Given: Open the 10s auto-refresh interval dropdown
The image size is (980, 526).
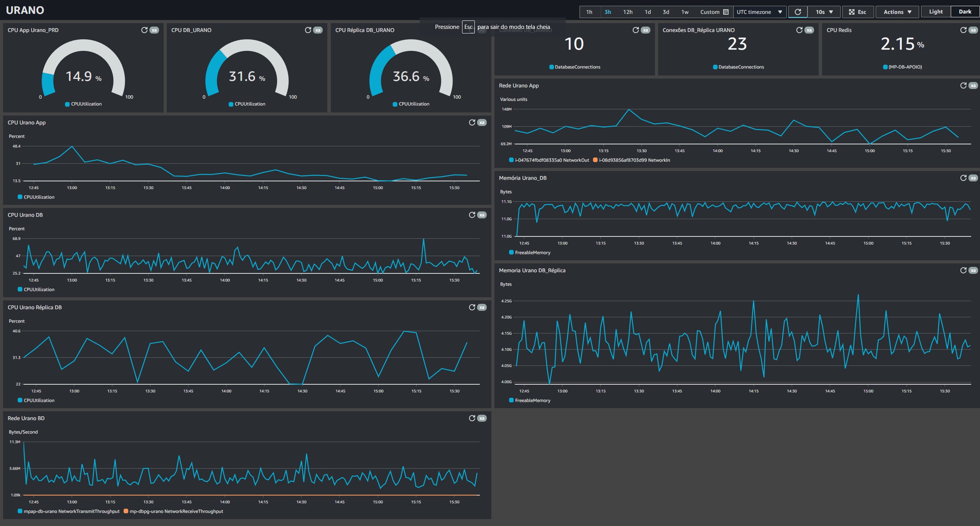Looking at the screenshot, I should (x=824, y=12).
